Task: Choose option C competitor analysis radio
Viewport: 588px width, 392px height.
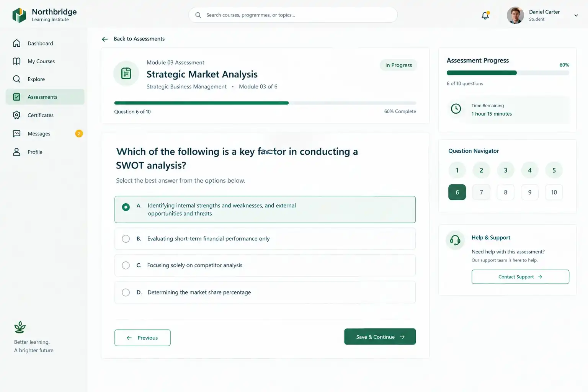Action: (x=126, y=265)
